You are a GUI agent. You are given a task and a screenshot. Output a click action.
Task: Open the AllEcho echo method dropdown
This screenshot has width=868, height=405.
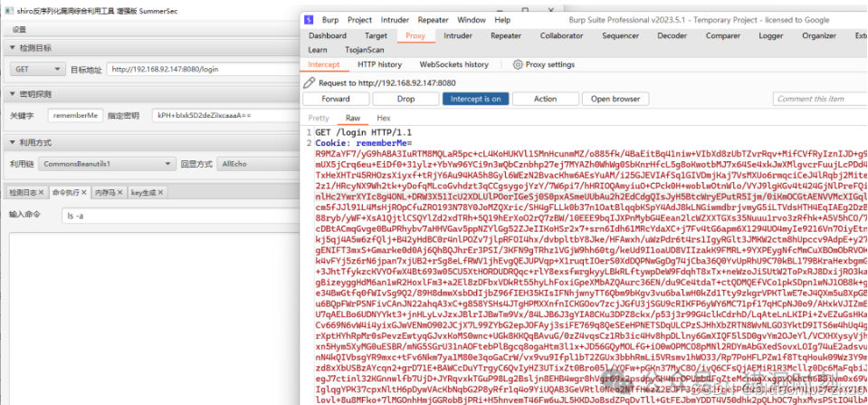[258, 164]
